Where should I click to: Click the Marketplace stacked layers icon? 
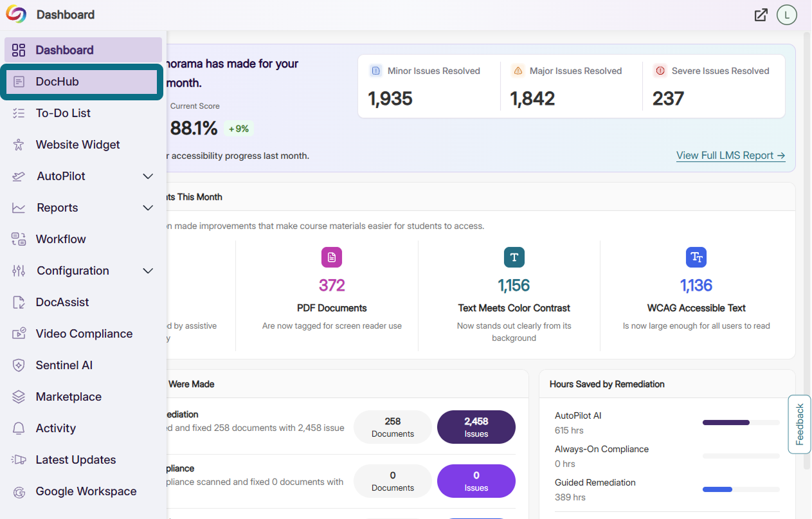click(x=19, y=397)
